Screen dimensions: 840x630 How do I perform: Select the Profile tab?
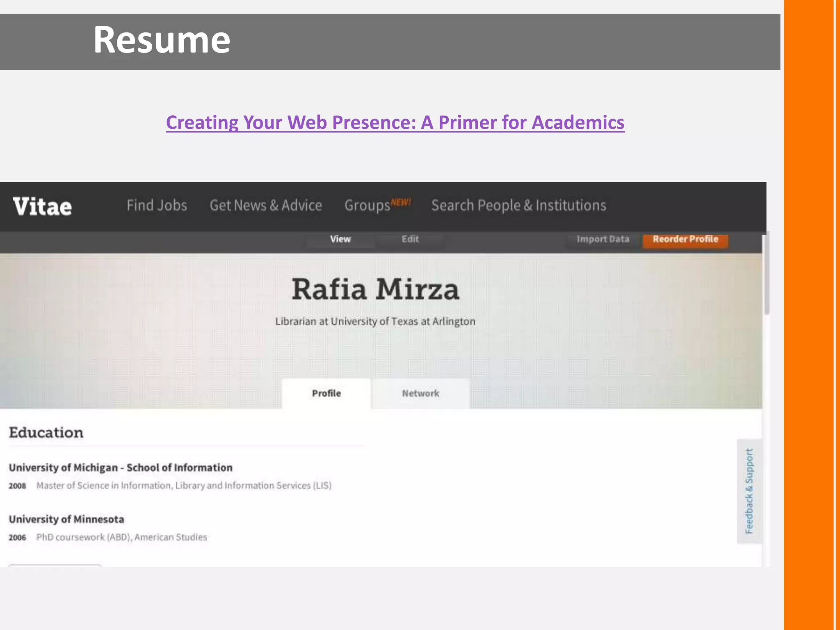(x=326, y=393)
